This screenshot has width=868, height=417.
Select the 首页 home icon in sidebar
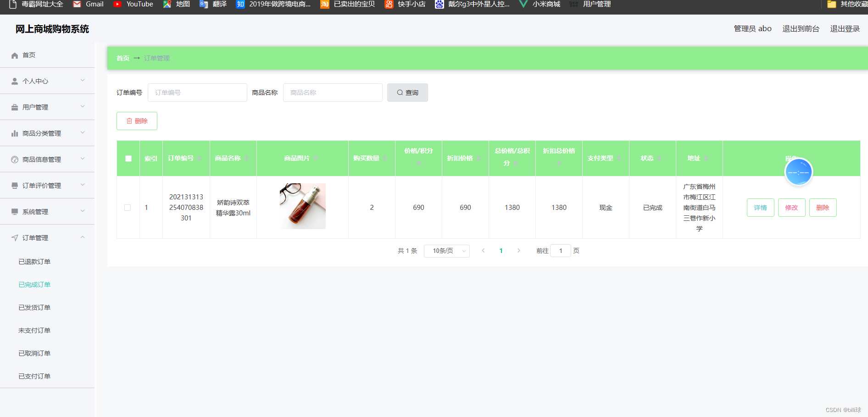14,55
